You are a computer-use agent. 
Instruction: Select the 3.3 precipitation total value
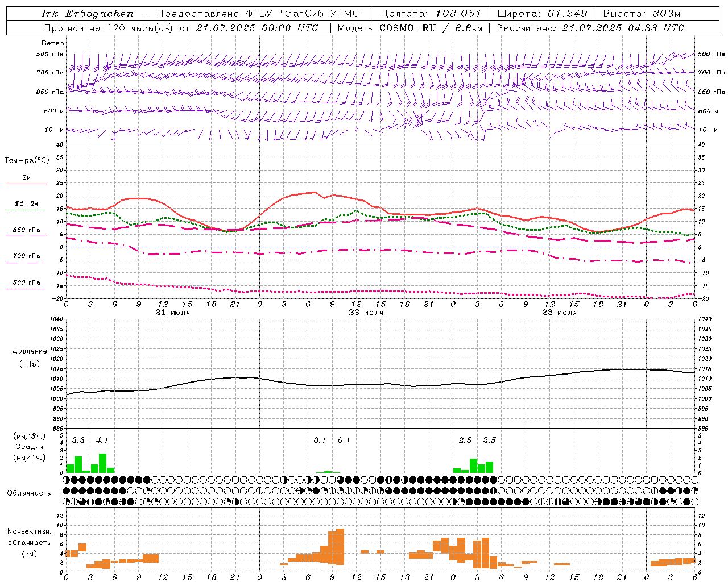[78, 440]
